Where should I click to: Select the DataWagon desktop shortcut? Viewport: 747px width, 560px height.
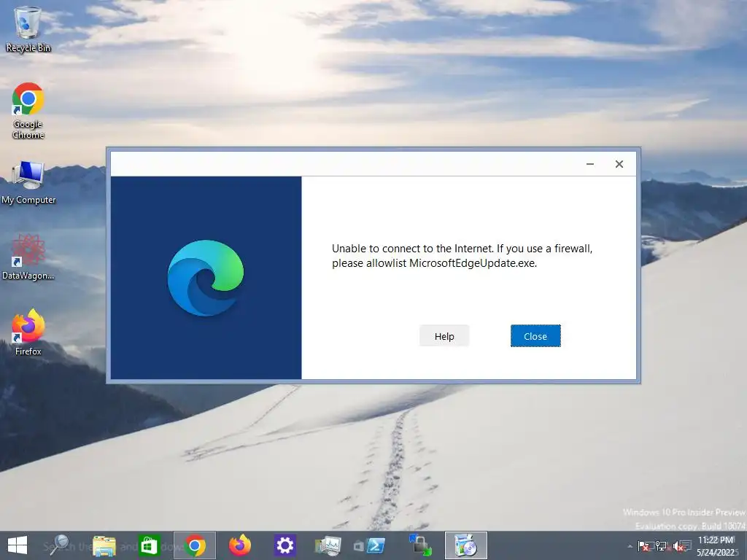tap(28, 257)
